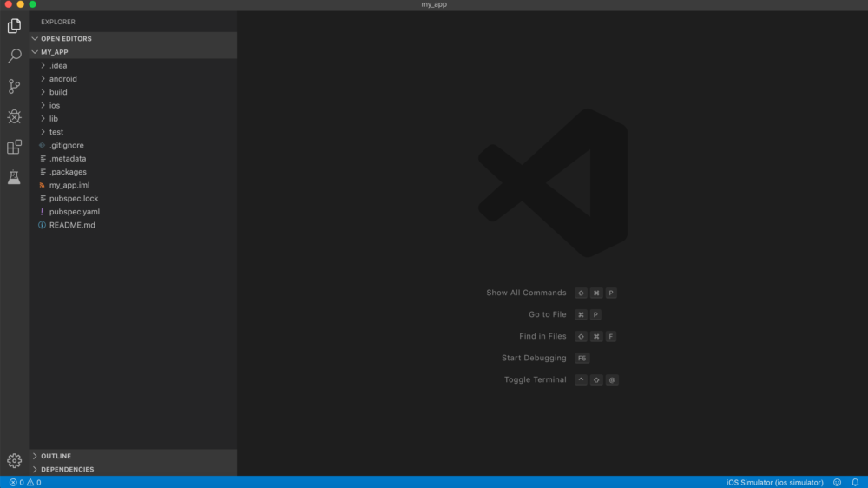Open the Explorer view icon
This screenshot has width=868, height=488.
click(x=15, y=25)
